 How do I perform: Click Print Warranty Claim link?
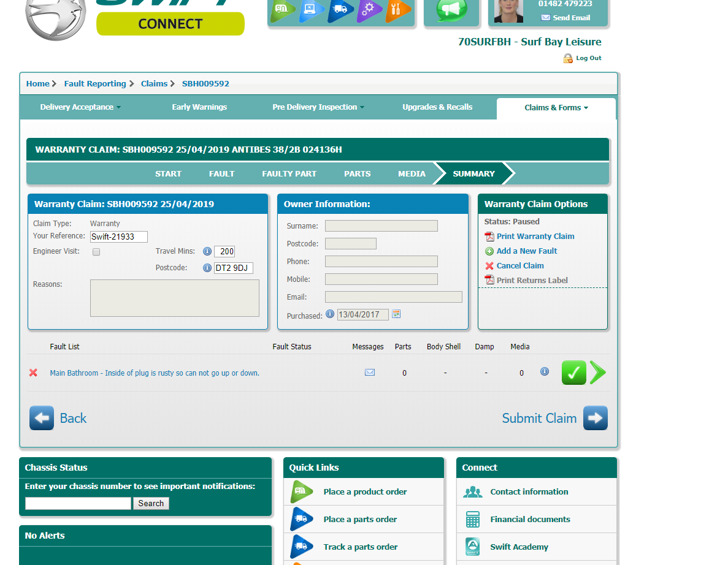(x=535, y=236)
